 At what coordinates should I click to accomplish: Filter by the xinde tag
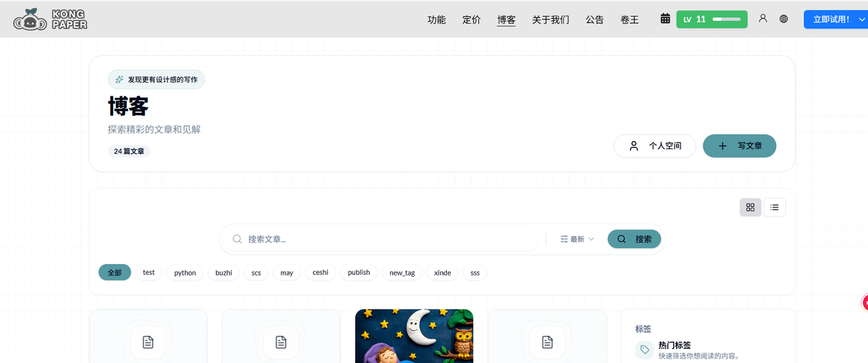coord(442,273)
